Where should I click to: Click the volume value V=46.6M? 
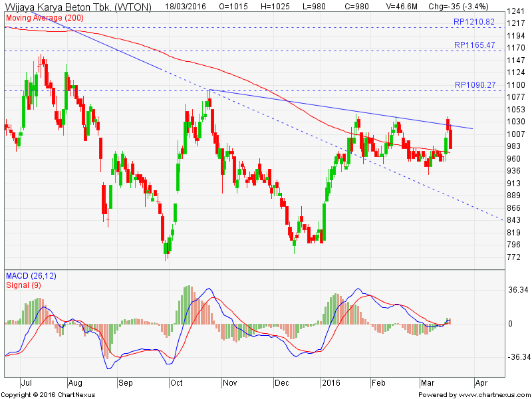[402, 7]
